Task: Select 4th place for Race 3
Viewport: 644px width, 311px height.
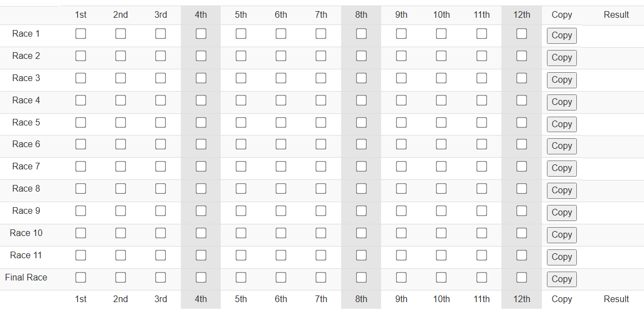Action: 201,78
